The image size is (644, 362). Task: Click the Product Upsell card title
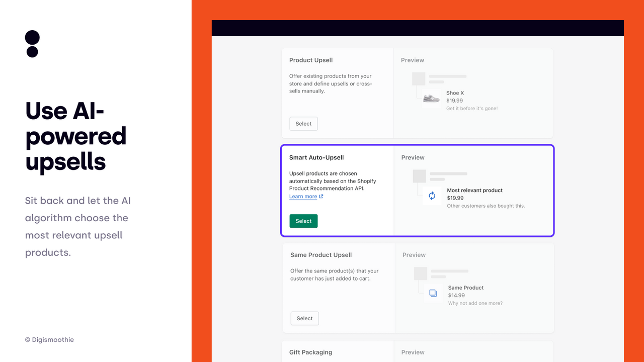coord(311,60)
